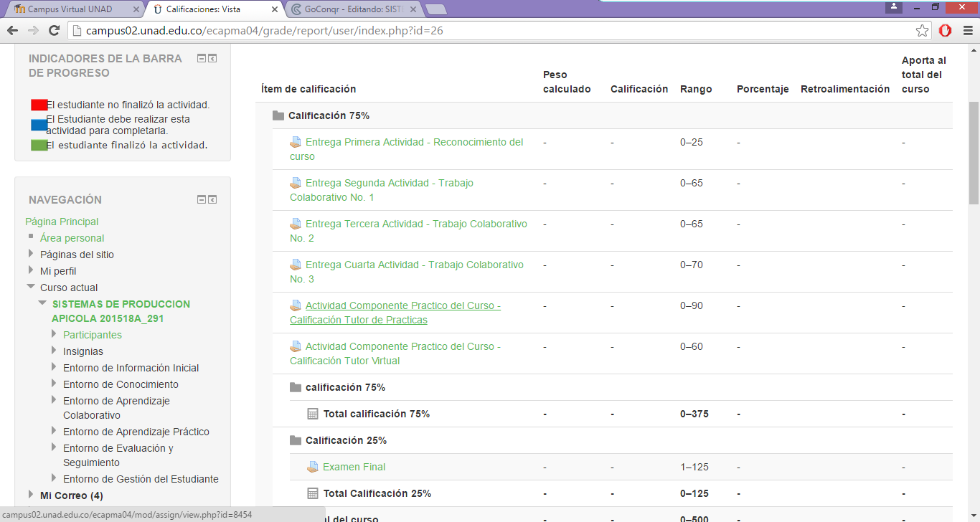Switch to the GoConqr browser tab

point(352,9)
